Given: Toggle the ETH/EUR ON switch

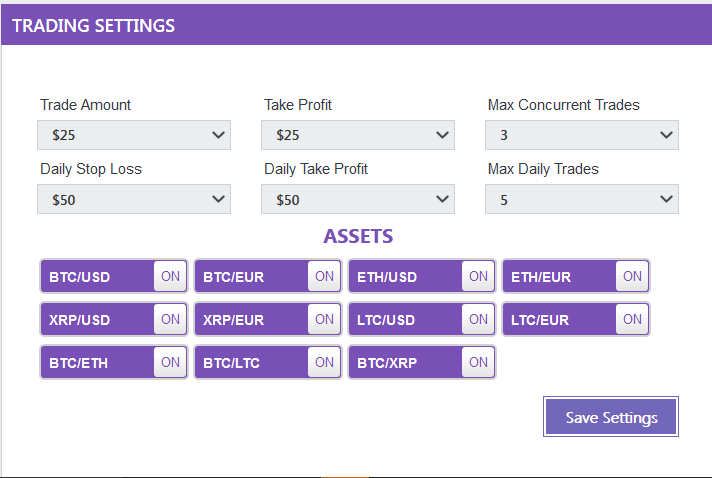Looking at the screenshot, I should [632, 277].
